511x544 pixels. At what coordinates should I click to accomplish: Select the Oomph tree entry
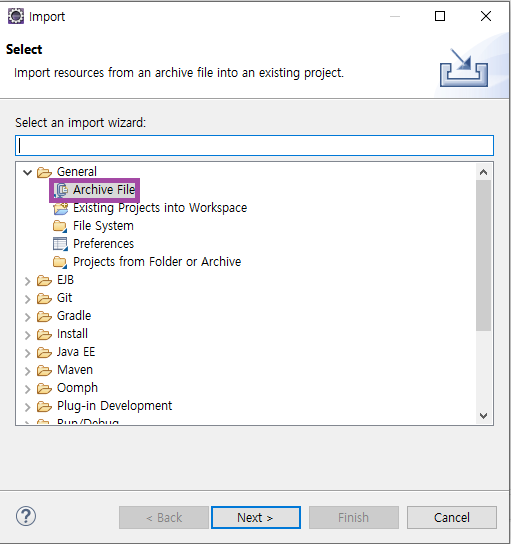(77, 388)
